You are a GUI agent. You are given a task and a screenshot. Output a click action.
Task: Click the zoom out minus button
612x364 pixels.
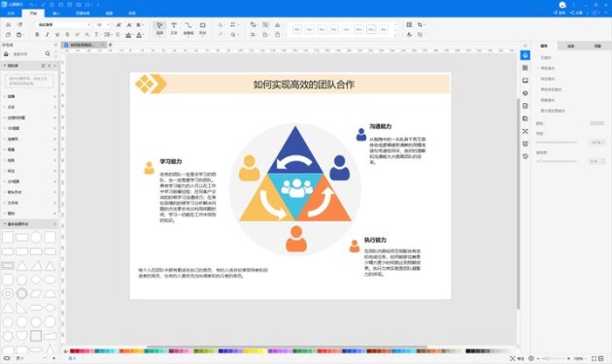[x=538, y=358]
